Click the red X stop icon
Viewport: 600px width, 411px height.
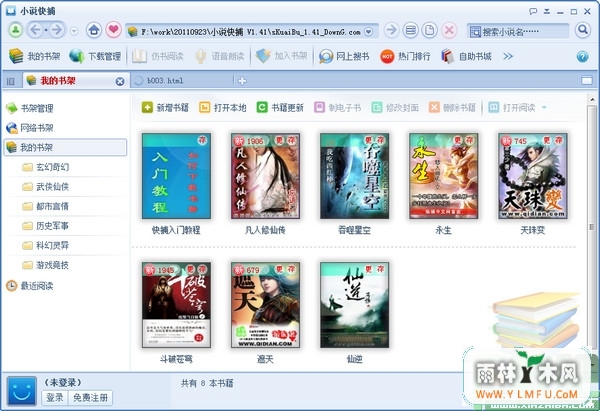pyautogui.click(x=449, y=30)
